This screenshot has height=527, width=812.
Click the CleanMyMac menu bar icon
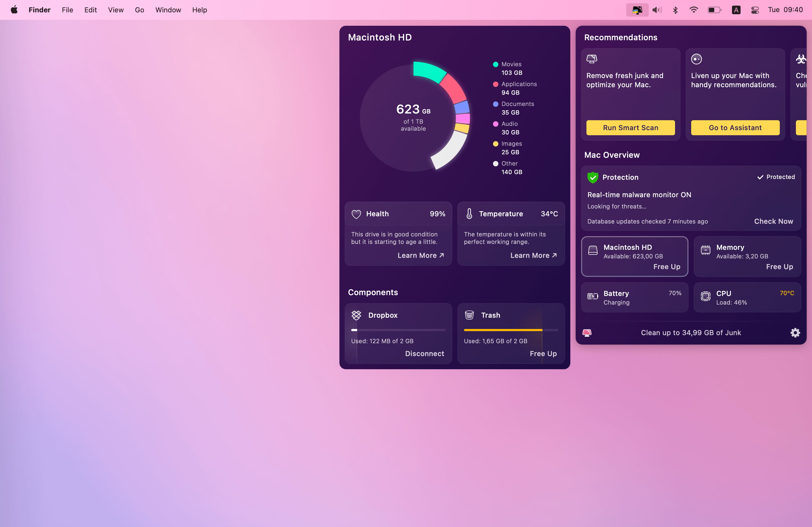637,10
